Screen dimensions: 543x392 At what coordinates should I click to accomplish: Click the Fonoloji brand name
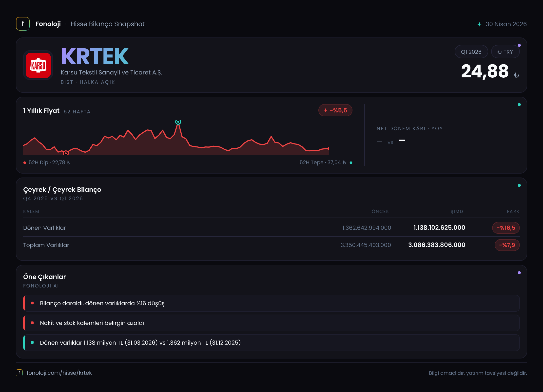point(48,24)
